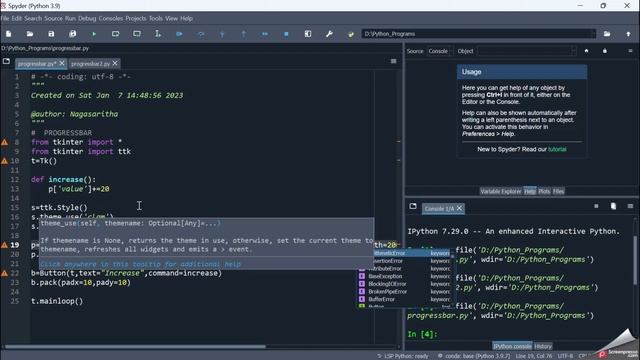Close progressbar.py editor tab
The height and width of the screenshot is (360, 640).
62,63
